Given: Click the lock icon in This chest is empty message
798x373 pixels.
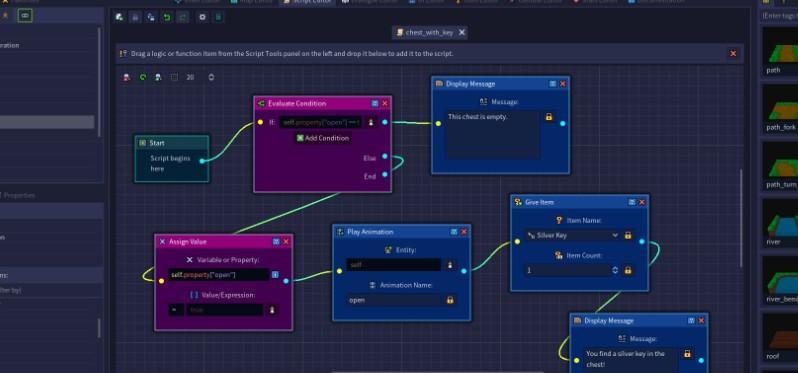Looking at the screenshot, I should point(549,117).
